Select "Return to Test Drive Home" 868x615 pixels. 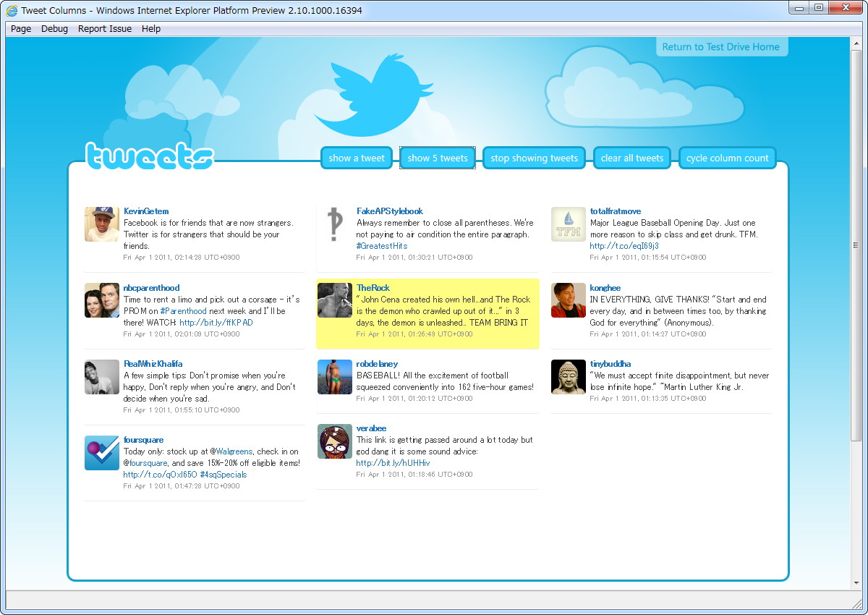(x=721, y=46)
